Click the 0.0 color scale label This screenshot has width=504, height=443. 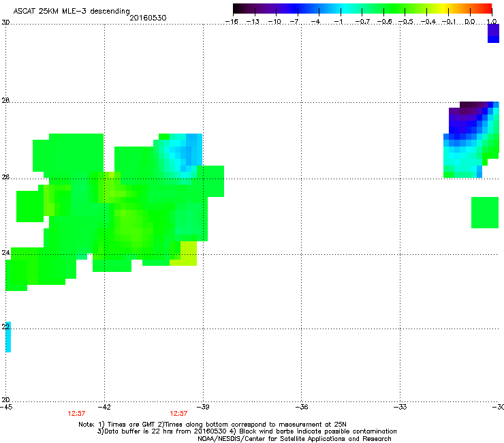[x=470, y=22]
